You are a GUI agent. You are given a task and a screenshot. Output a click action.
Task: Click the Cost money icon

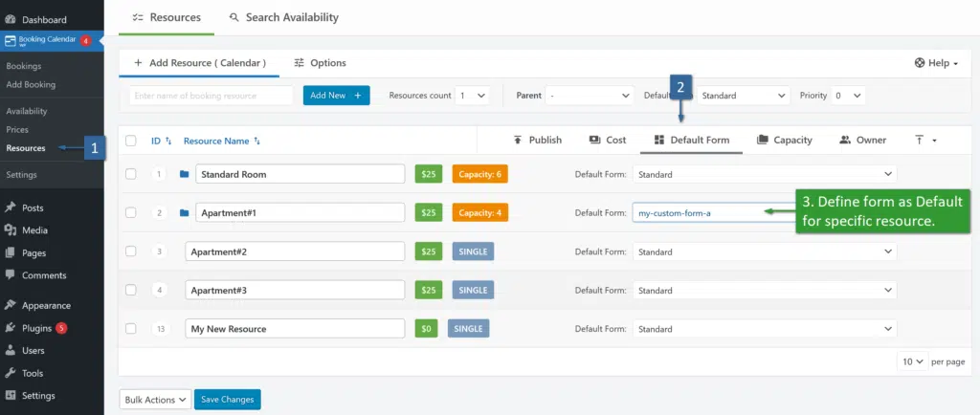pos(595,140)
